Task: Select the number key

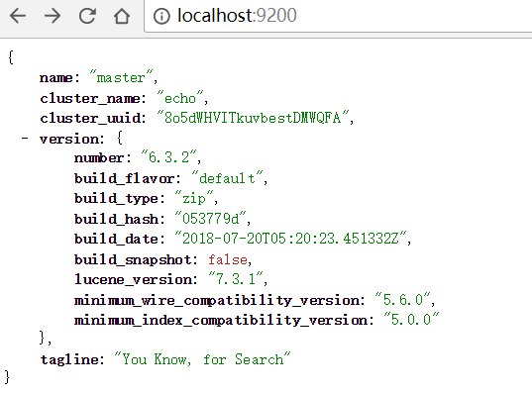Action: [x=99, y=158]
